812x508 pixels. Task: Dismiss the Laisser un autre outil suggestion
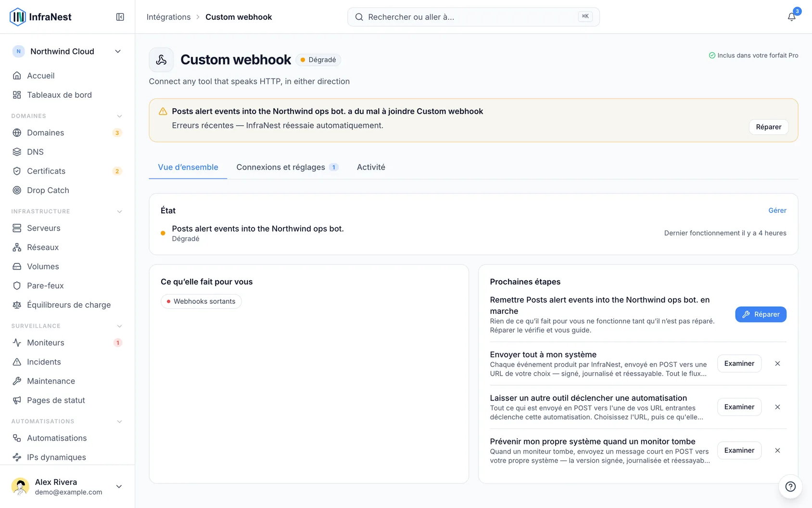777,407
